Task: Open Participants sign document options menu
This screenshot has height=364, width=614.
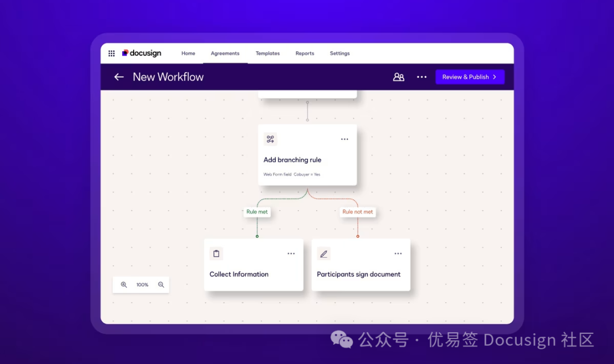Action: 398,254
